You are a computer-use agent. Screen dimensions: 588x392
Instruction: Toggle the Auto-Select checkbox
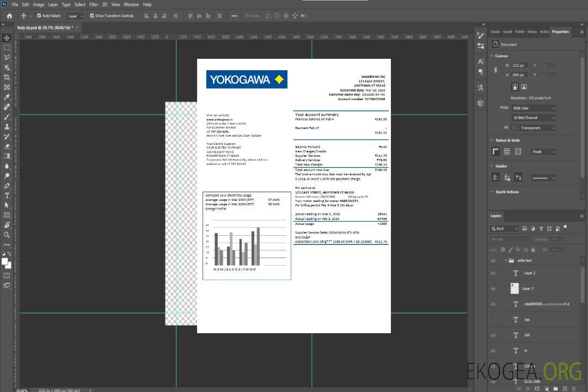(39, 16)
